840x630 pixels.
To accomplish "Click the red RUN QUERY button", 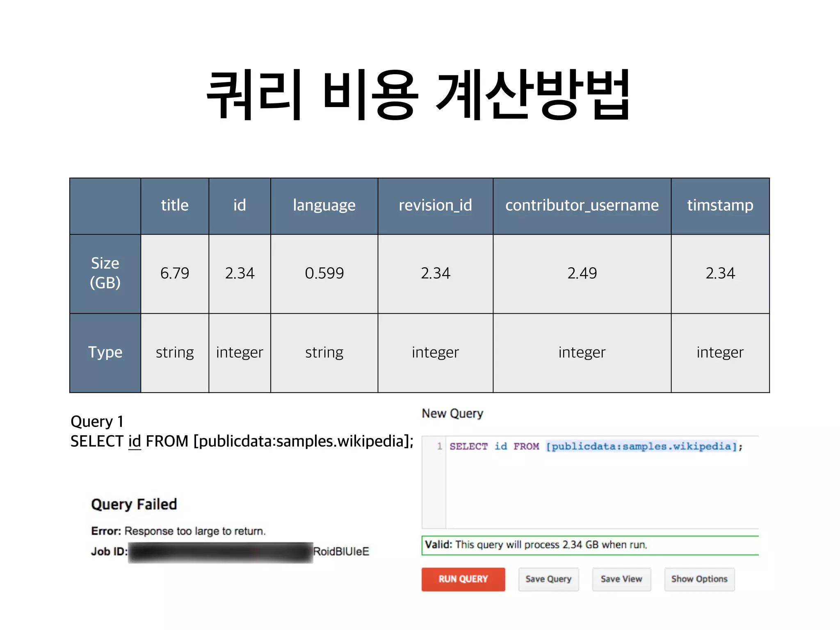I will click(x=463, y=579).
